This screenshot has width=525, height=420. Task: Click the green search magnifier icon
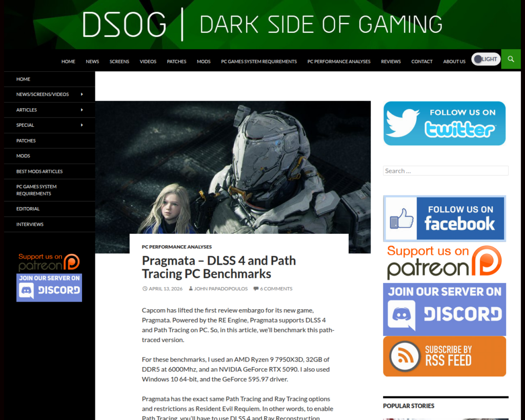pos(511,59)
